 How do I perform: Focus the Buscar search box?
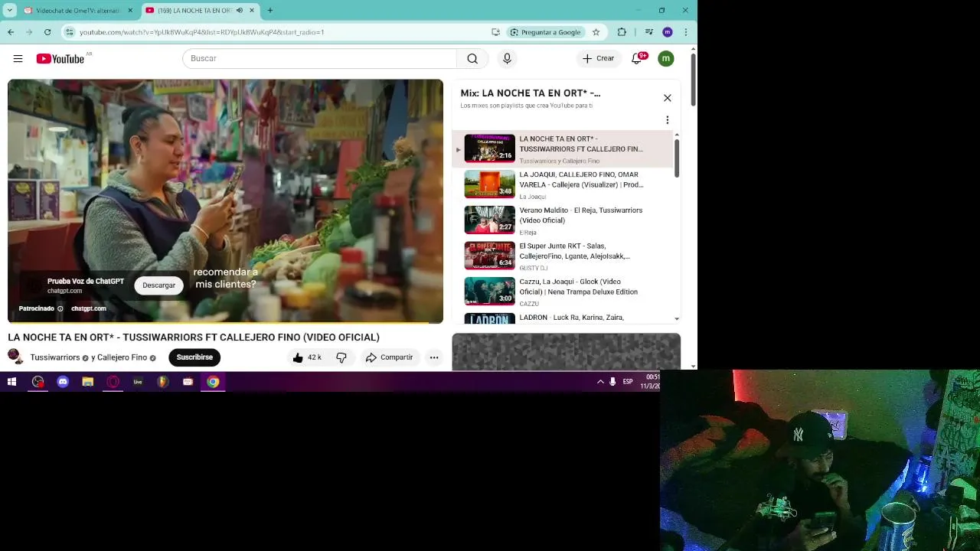click(x=319, y=58)
